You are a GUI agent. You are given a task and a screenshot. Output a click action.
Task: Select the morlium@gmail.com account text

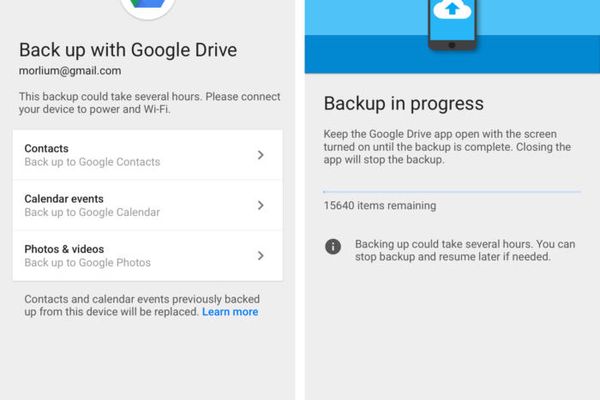70,71
